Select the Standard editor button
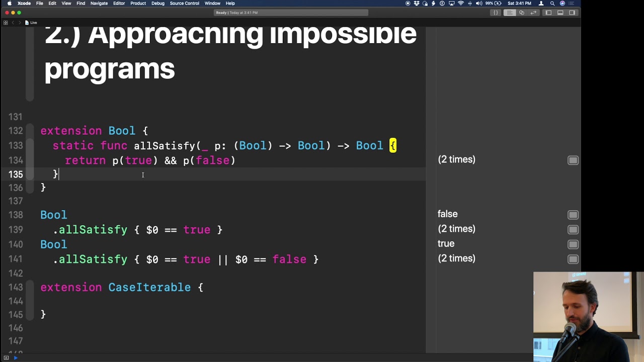Screen dimensions: 644x362 tap(510, 13)
